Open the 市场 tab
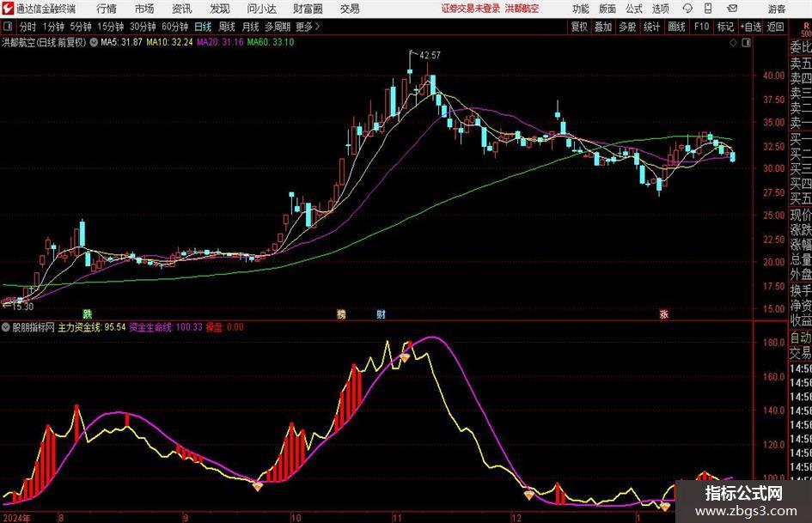 pyautogui.click(x=144, y=9)
